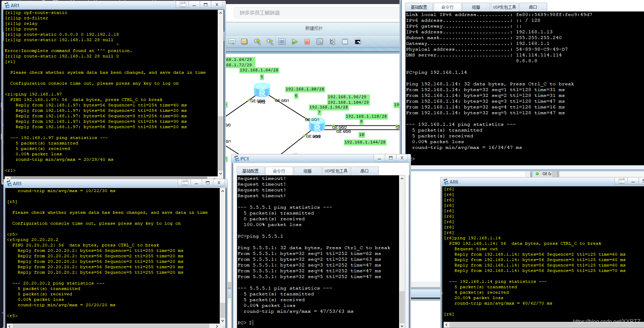Click AR1 terminal scrollbar up arrow
This screenshot has height=328, width=644.
point(221,13)
